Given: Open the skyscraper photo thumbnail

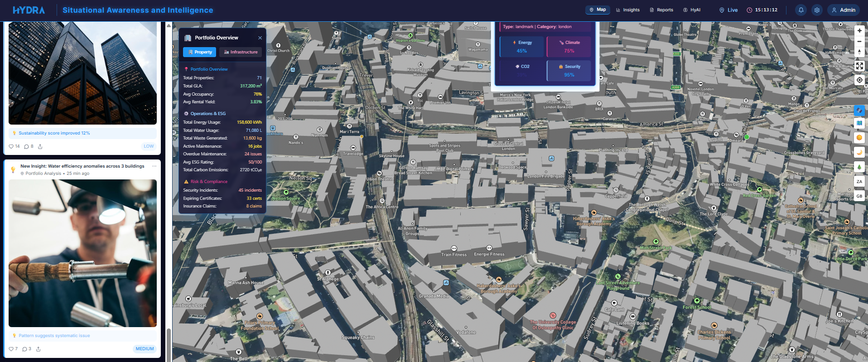Looking at the screenshot, I should click(x=82, y=73).
